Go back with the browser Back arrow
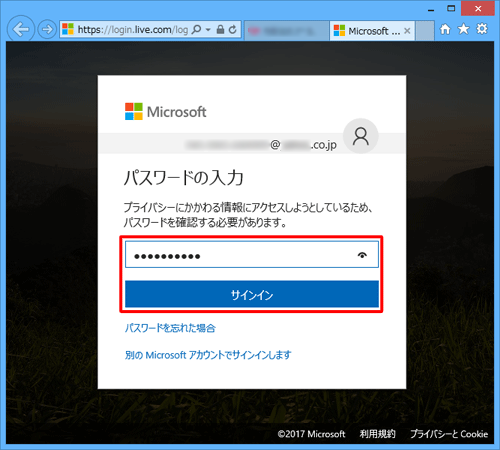The height and width of the screenshot is (450, 500). tap(21, 29)
